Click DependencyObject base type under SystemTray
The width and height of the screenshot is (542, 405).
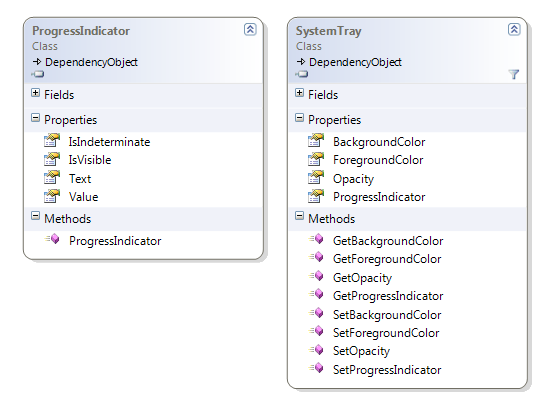[x=355, y=62]
